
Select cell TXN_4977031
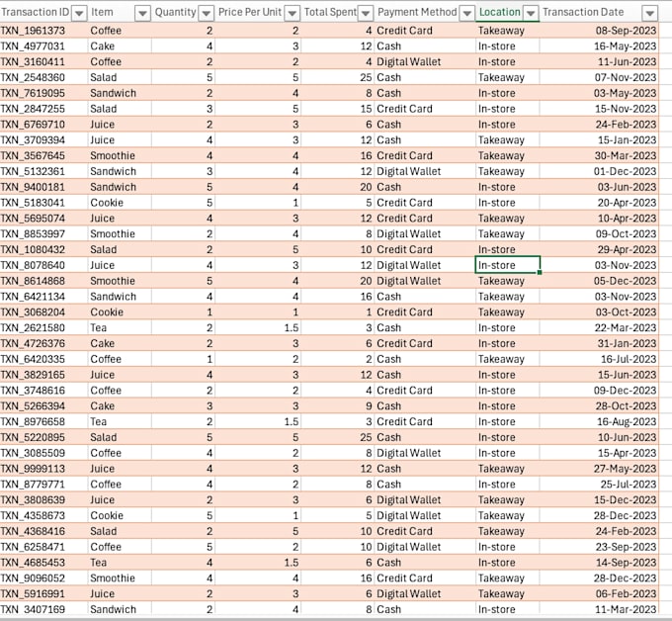click(x=43, y=45)
